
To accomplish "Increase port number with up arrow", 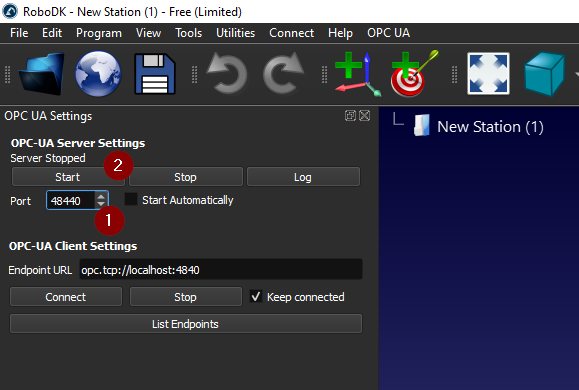I will point(101,196).
